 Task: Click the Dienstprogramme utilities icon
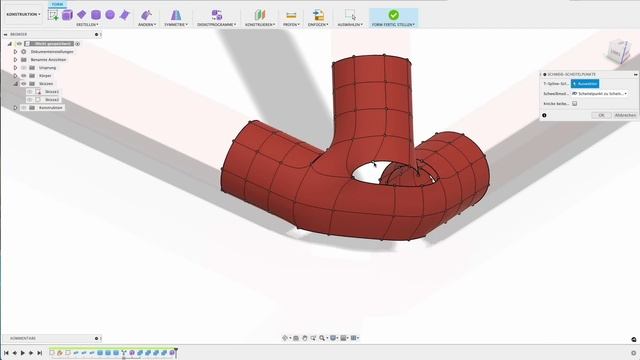click(x=217, y=15)
